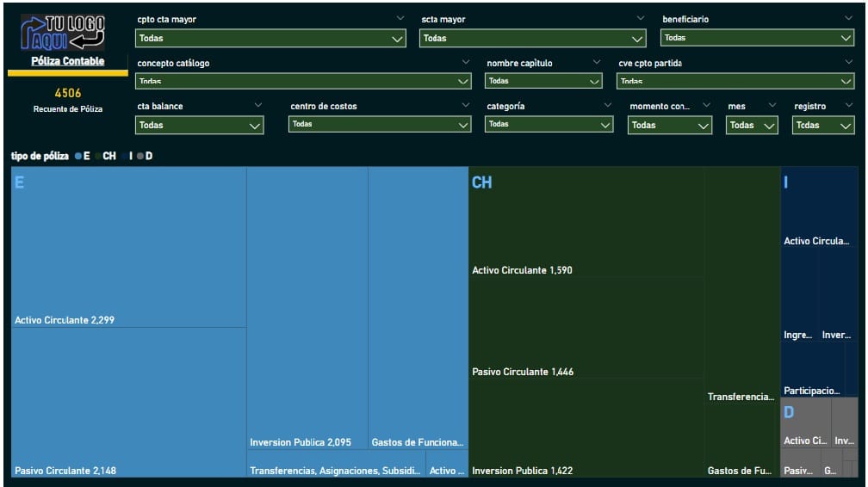Select legend item E swatch
Viewport: 868px width, 487px height.
tap(78, 156)
